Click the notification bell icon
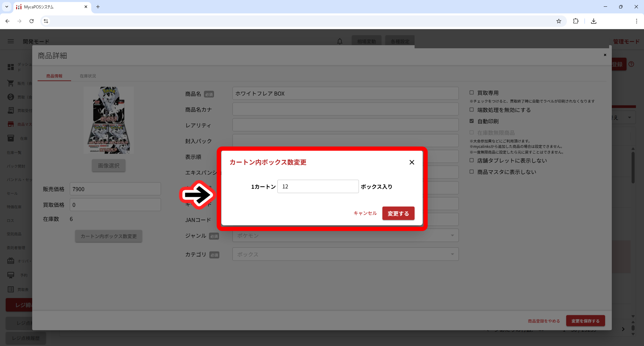The height and width of the screenshot is (346, 644). (340, 41)
